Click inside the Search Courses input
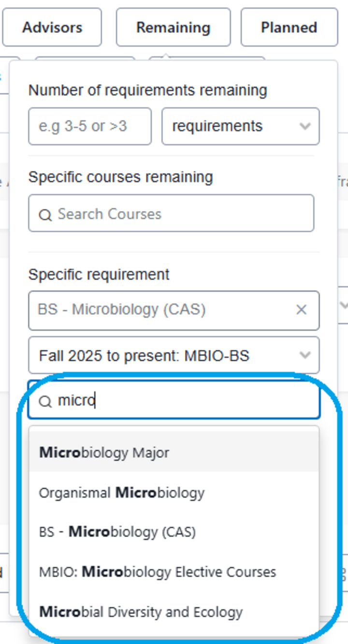This screenshot has height=644, width=348. tap(174, 214)
